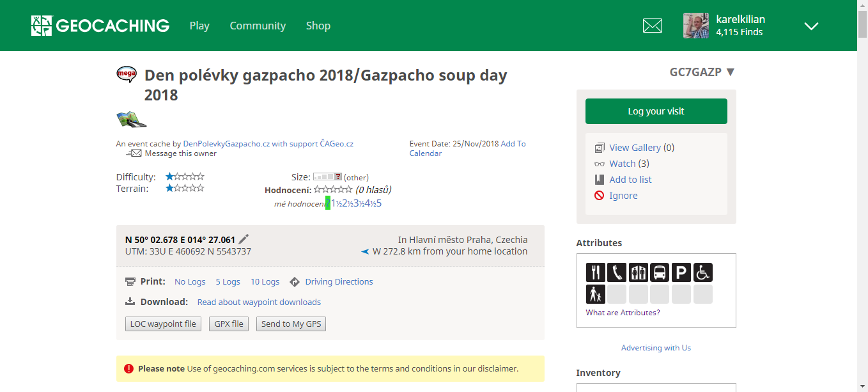This screenshot has width=868, height=392.
Task: Open Read about waypoint downloads link
Action: pos(259,302)
